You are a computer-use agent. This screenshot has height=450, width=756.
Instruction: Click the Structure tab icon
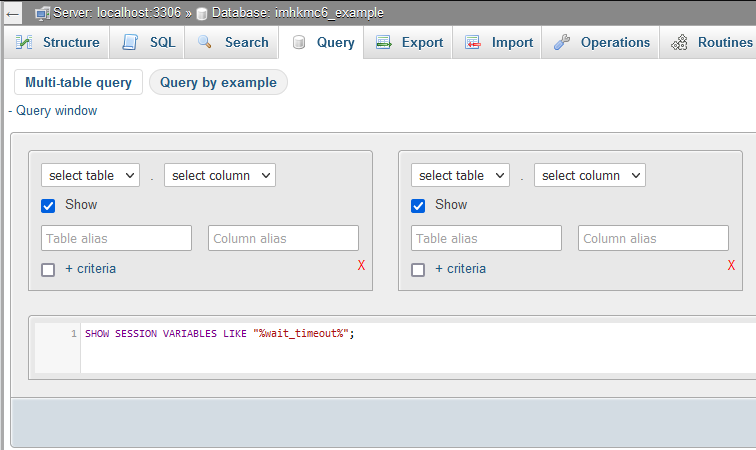tap(24, 43)
